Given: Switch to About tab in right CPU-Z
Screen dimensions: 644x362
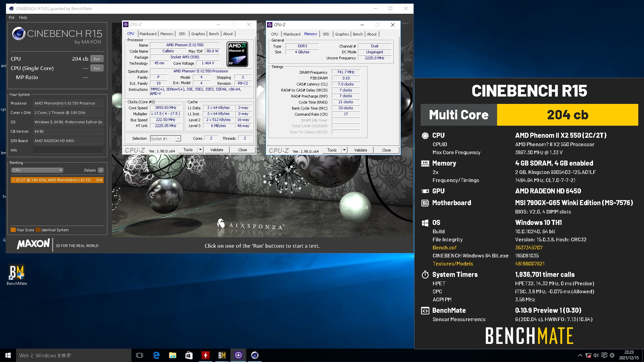Looking at the screenshot, I should 372,34.
